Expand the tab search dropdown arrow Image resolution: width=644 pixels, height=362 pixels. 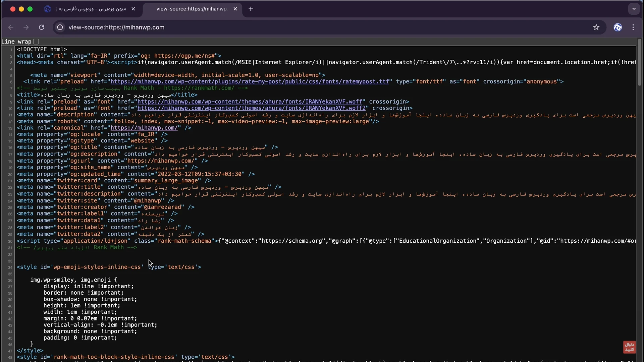click(x=634, y=9)
